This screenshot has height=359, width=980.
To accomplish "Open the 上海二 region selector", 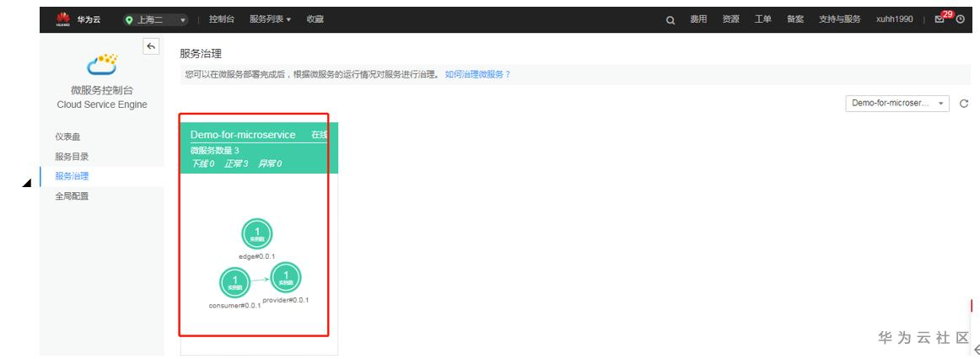I will [x=156, y=20].
